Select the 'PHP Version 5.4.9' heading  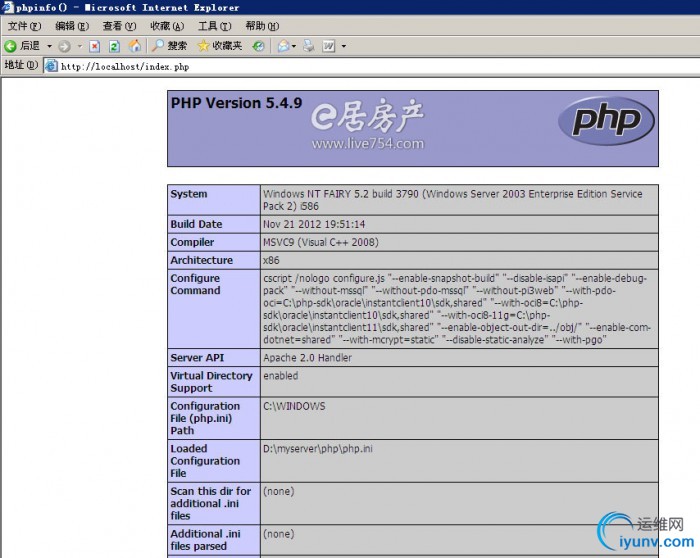click(237, 103)
